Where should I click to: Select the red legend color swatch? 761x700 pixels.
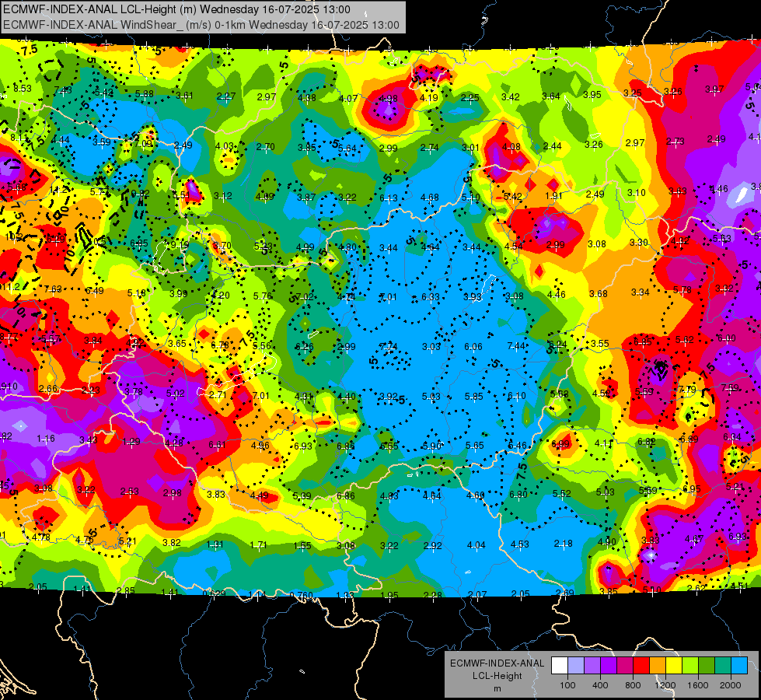[x=641, y=666]
